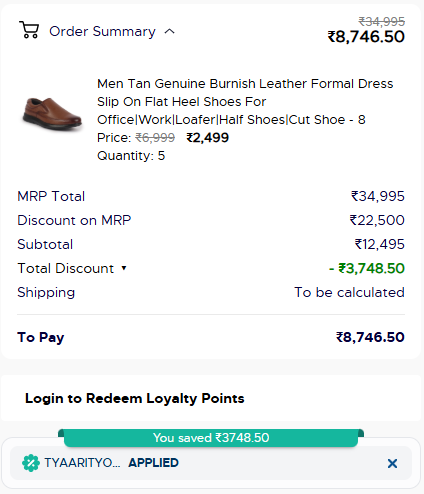Click the Order Summary heading
This screenshot has width=424, height=494.
102,31
